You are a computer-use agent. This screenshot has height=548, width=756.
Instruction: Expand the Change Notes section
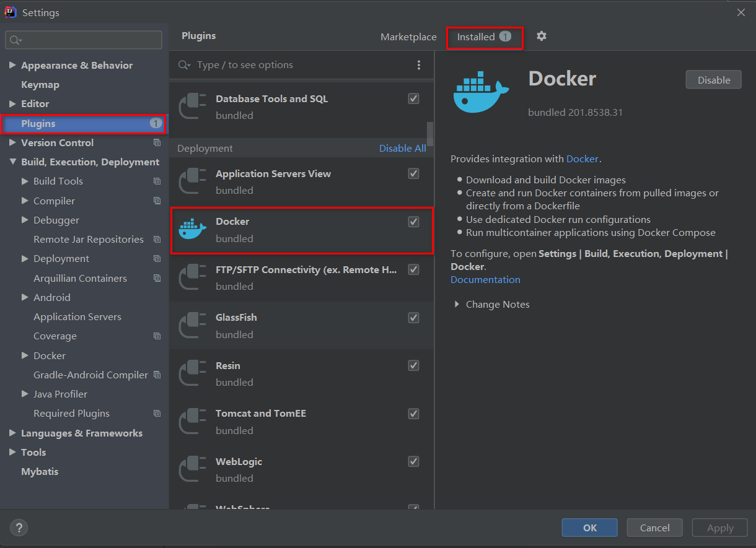(x=457, y=304)
